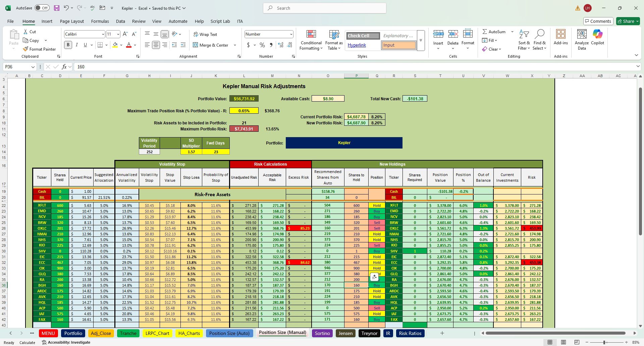644x346 pixels.
Task: Expand the Name Box dropdown
Action: (x=33, y=67)
